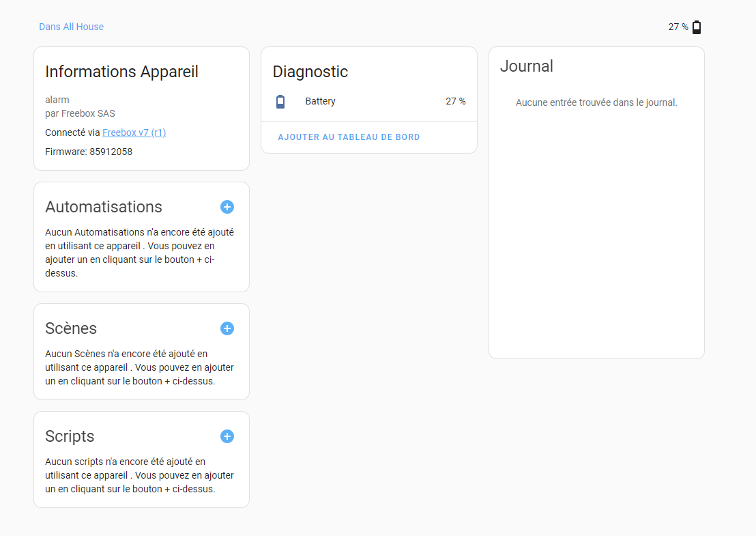756x536 pixels.
Task: Click the Aucun Automatisations description text
Action: tap(140, 253)
